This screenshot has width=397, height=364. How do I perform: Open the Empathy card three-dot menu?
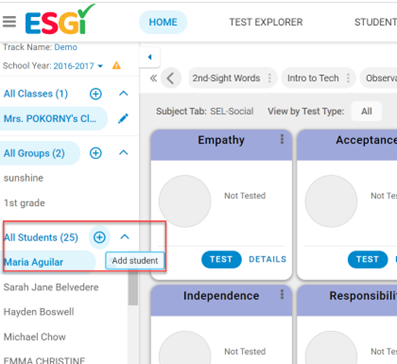point(282,139)
